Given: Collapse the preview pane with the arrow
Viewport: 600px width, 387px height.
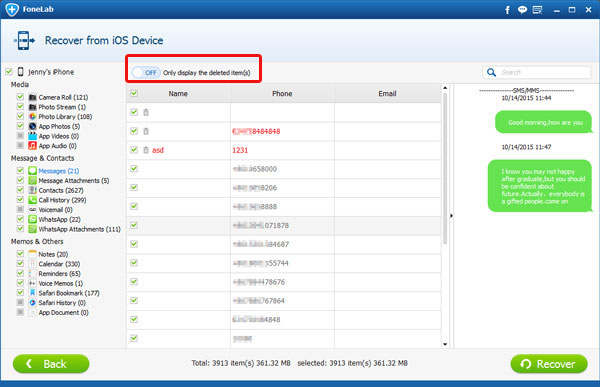Looking at the screenshot, I should [452, 216].
